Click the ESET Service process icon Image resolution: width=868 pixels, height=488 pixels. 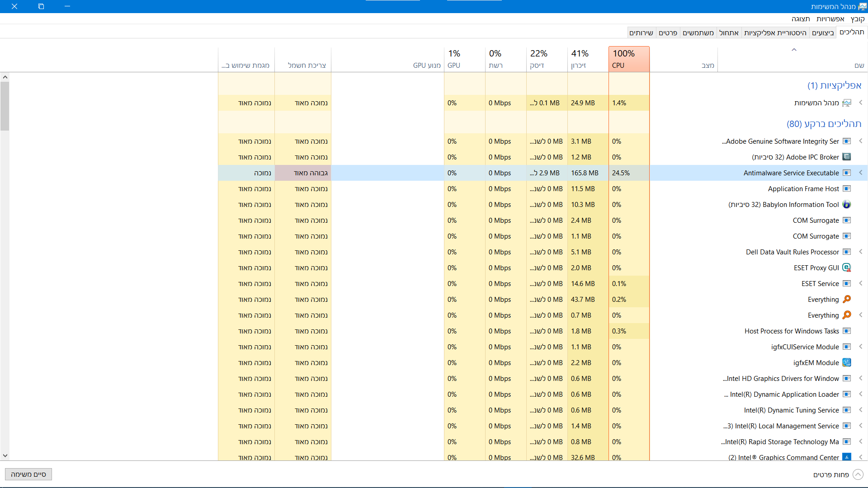click(847, 284)
